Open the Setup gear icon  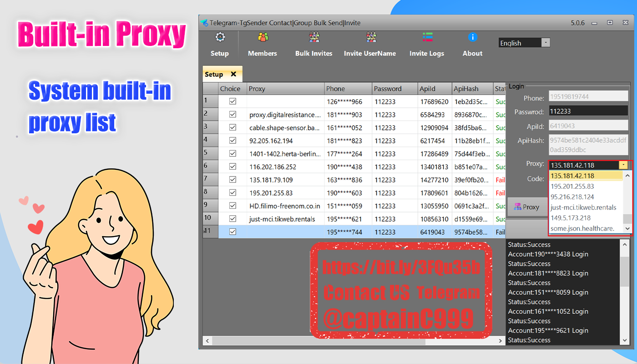click(220, 37)
